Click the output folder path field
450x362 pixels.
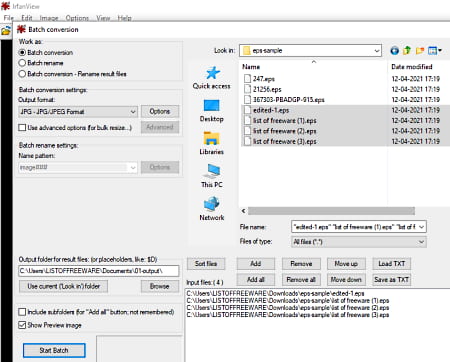(99, 271)
